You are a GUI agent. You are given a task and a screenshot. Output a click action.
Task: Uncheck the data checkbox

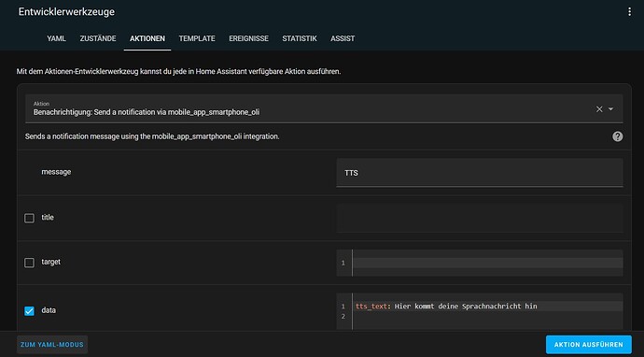[x=29, y=311]
